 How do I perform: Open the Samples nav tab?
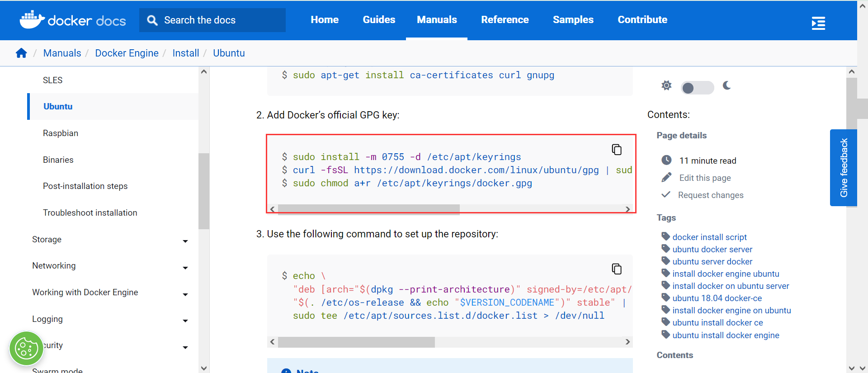point(573,20)
